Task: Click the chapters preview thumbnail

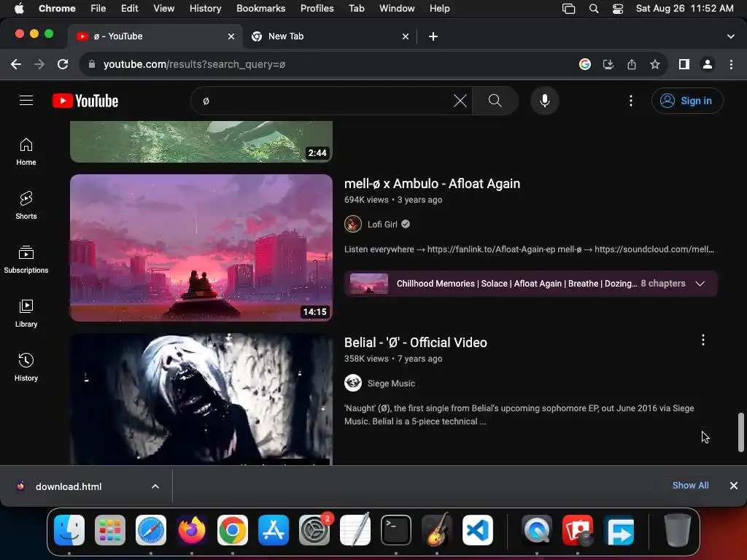Action: 368,284
